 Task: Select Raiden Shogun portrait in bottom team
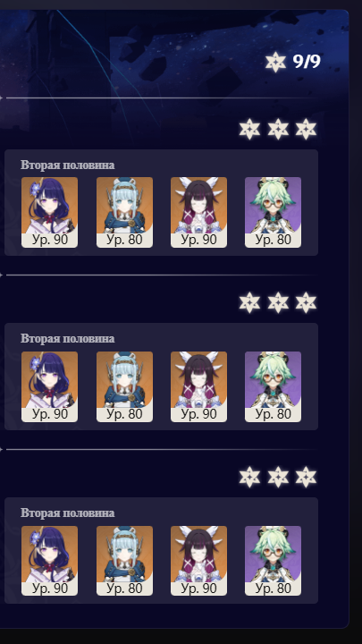point(49,561)
